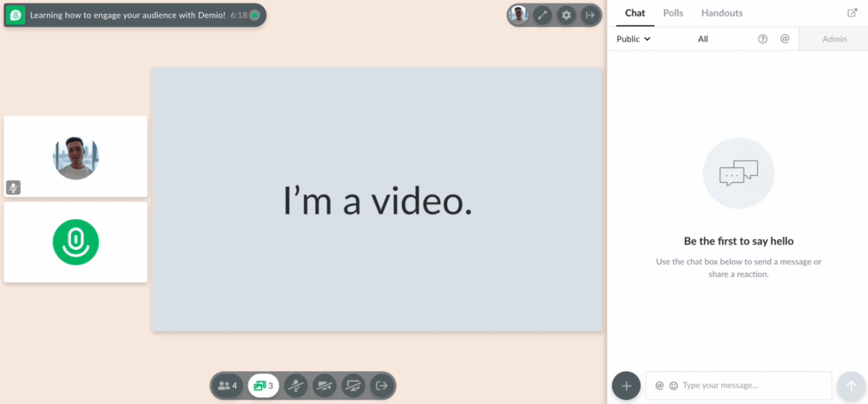Send message with the up-arrow button
This screenshot has height=404, width=868.
[852, 386]
